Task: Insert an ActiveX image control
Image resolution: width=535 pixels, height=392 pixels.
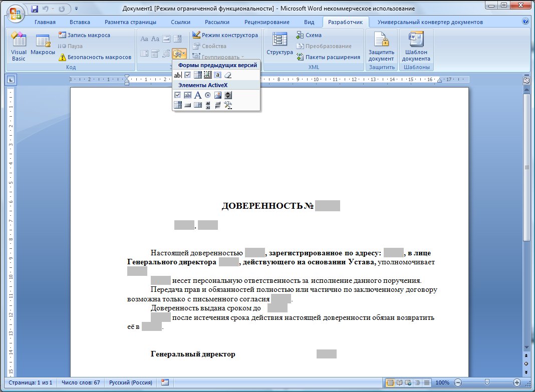Action: pos(218,95)
